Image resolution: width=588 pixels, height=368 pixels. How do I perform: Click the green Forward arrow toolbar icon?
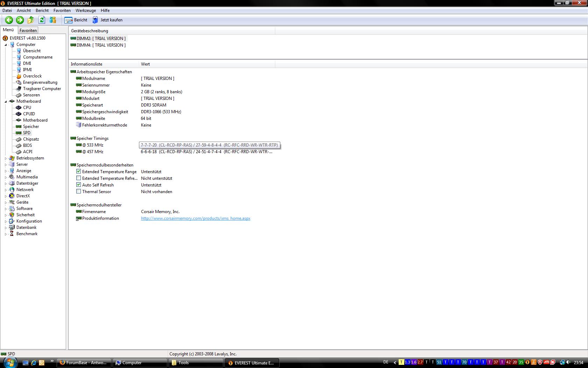point(20,20)
